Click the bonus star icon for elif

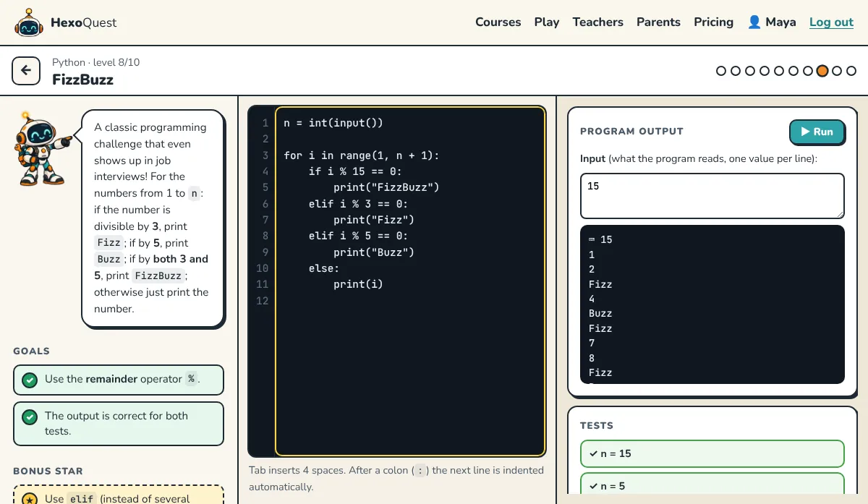(x=30, y=499)
